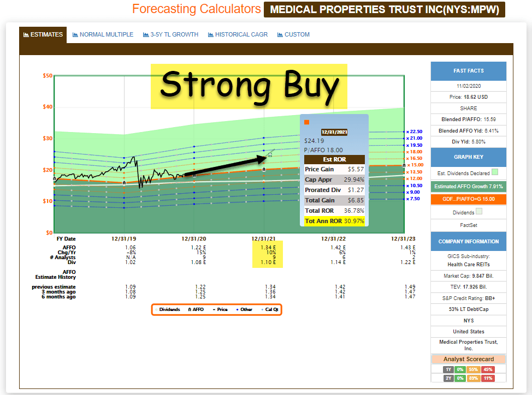The width and height of the screenshot is (532, 395).
Task: Click the x 15.00 multiple label
Action: tap(415, 165)
